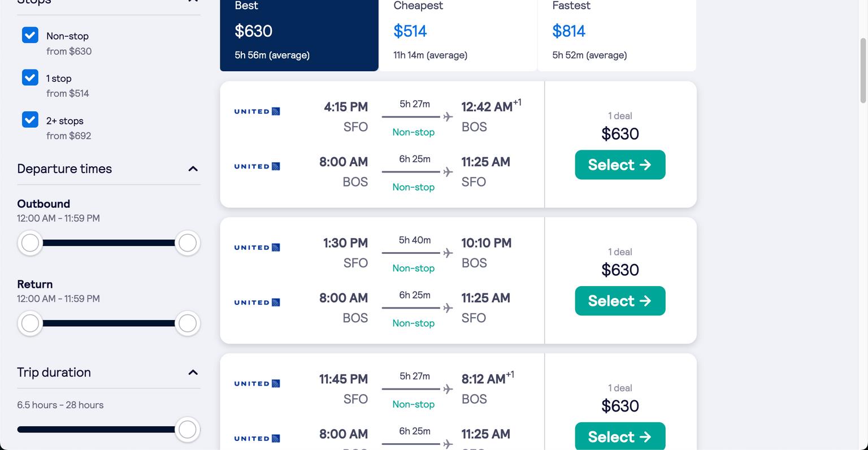The image size is (868, 450).
Task: Click plane icon on 5h 27m 4:15 PM flight
Action: tap(448, 117)
